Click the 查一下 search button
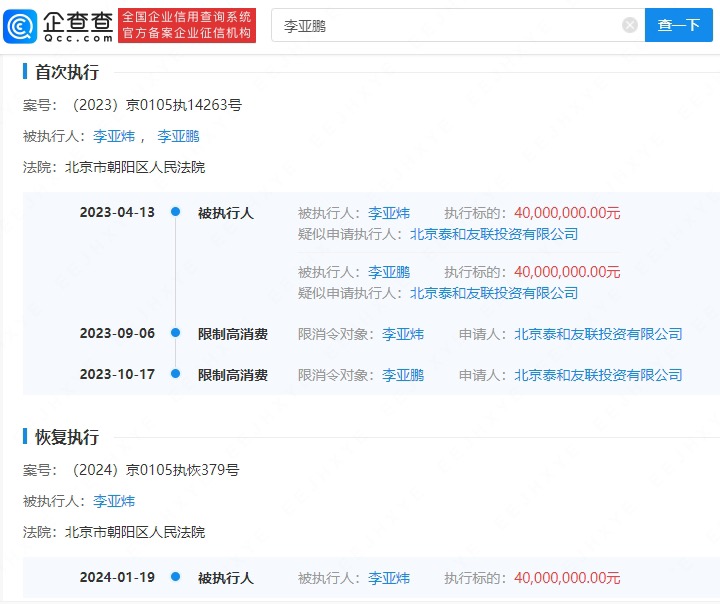Viewport: 720px width, 604px height. (678, 25)
